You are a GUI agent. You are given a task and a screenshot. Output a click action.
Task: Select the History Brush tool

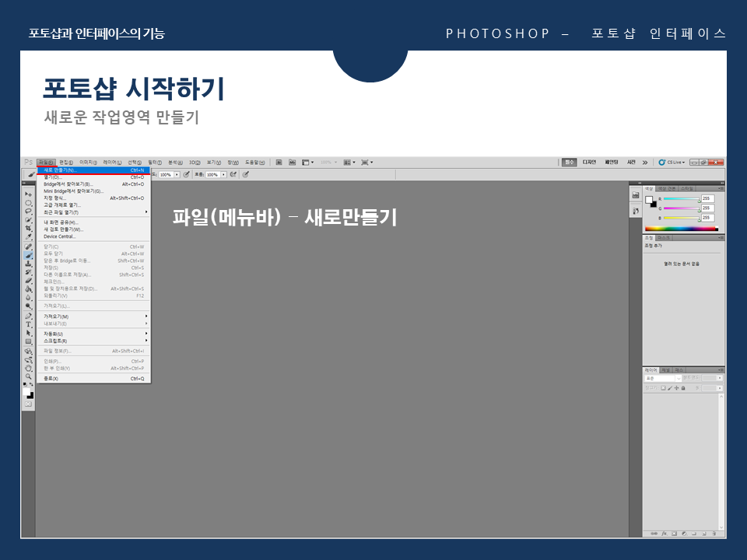(x=29, y=272)
